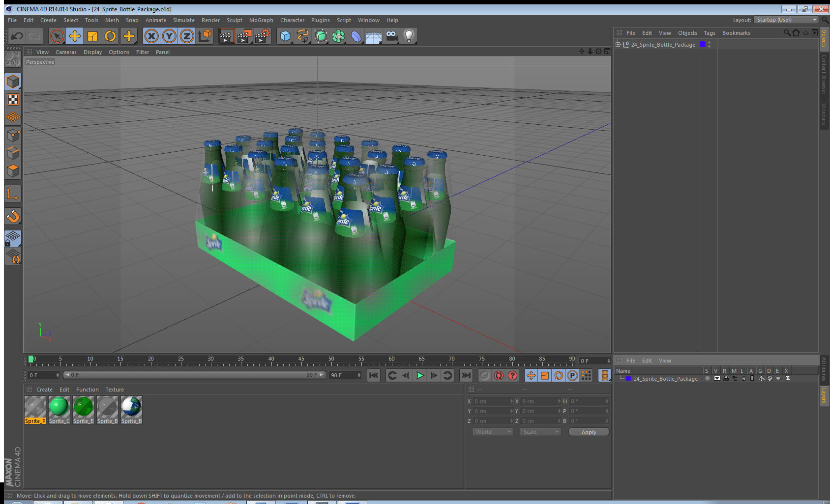Select the Scale tool
This screenshot has width=830, height=504.
92,36
